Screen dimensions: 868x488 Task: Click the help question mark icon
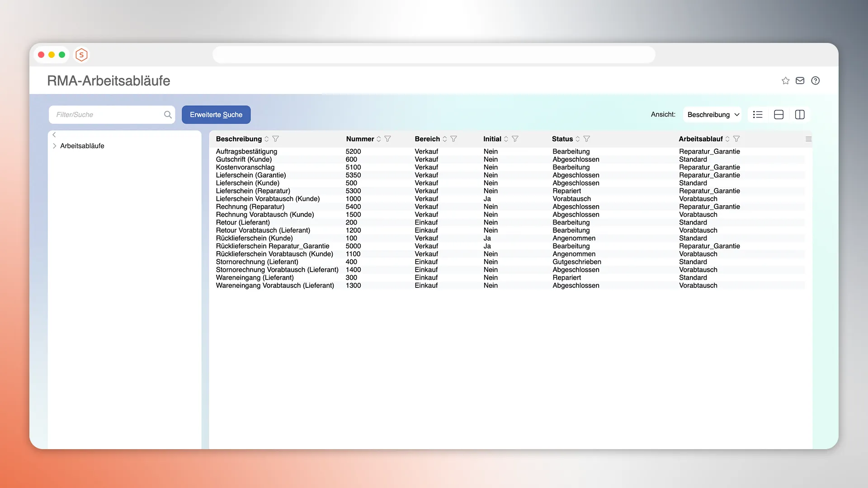coord(815,81)
